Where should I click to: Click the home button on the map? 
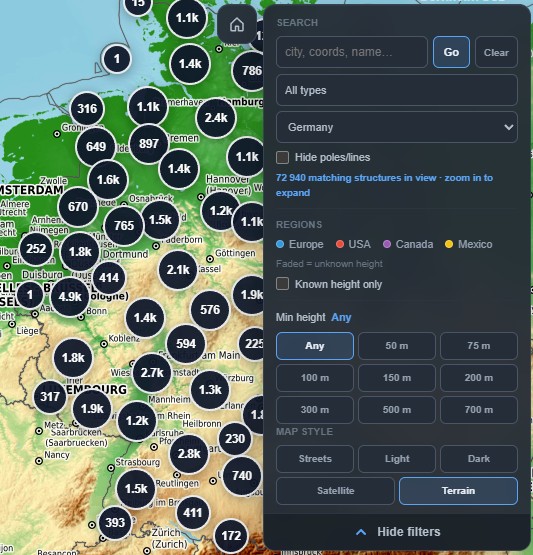[x=237, y=25]
